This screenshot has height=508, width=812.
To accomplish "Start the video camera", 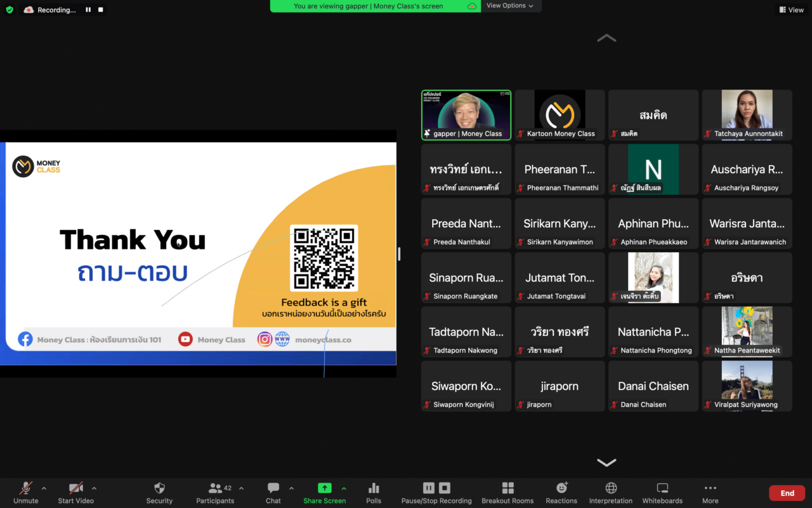I will click(76, 488).
